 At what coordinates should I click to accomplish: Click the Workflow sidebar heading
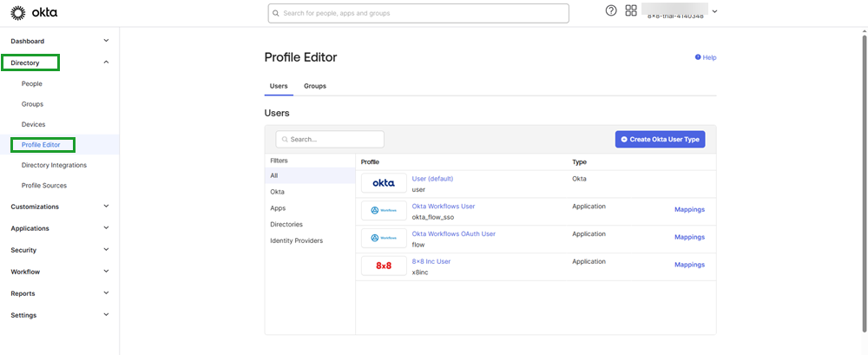click(x=25, y=272)
